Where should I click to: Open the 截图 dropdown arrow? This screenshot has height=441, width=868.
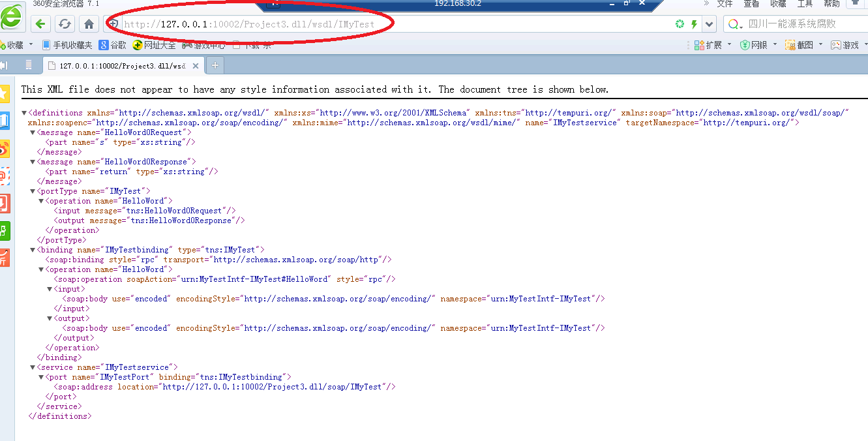tap(821, 45)
